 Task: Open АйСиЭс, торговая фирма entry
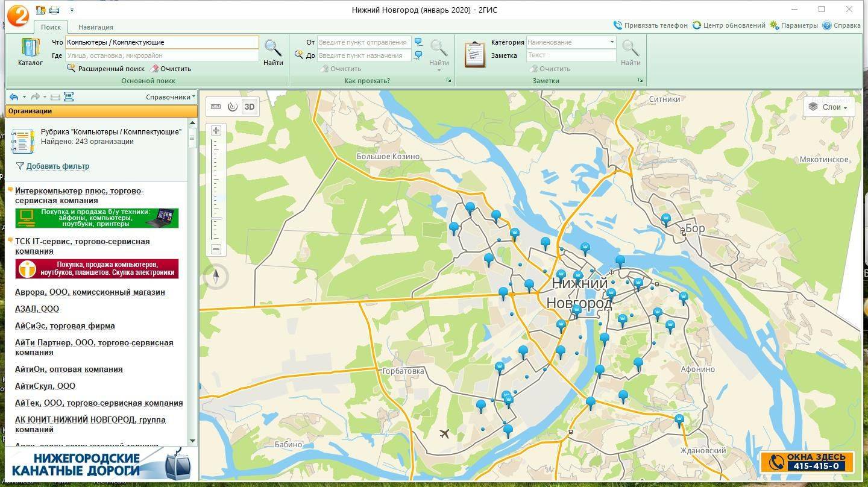[x=65, y=326]
